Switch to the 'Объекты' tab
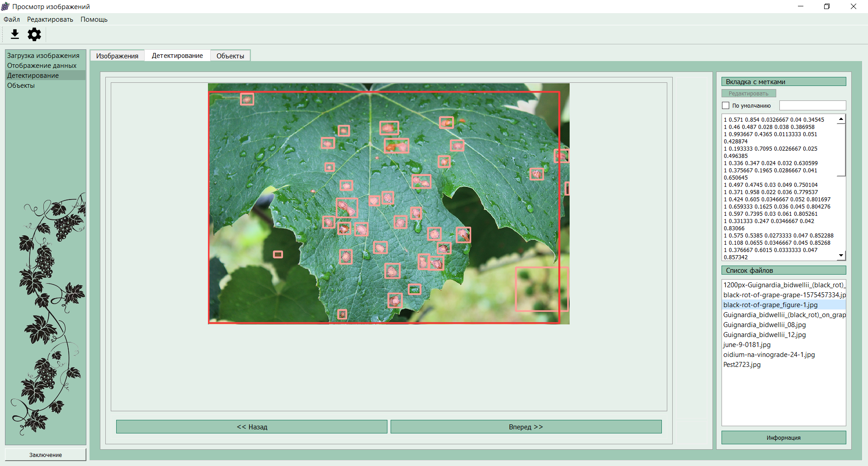This screenshot has height=466, width=868. click(x=230, y=56)
